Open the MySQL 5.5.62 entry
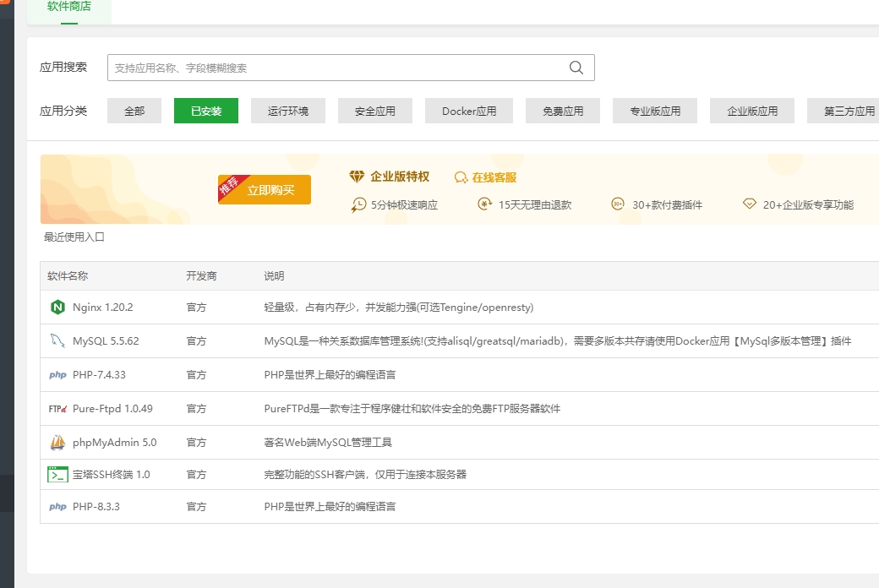Viewport: 879px width, 588px height. pos(106,340)
